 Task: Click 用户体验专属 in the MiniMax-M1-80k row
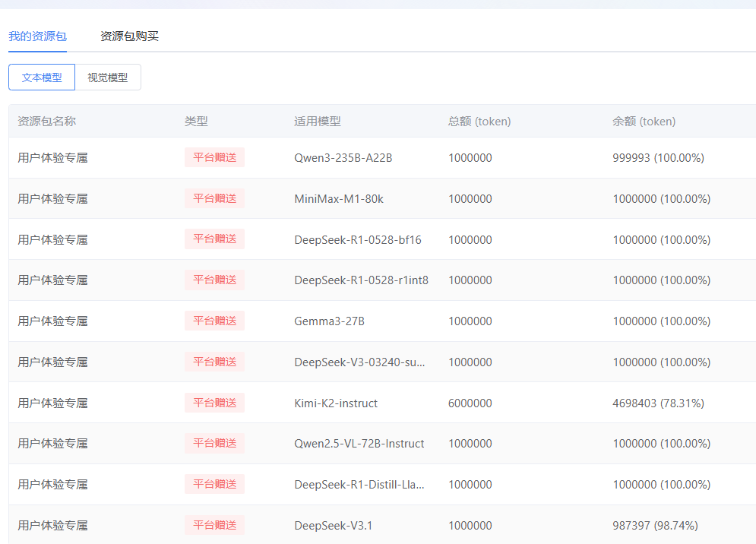(52, 199)
